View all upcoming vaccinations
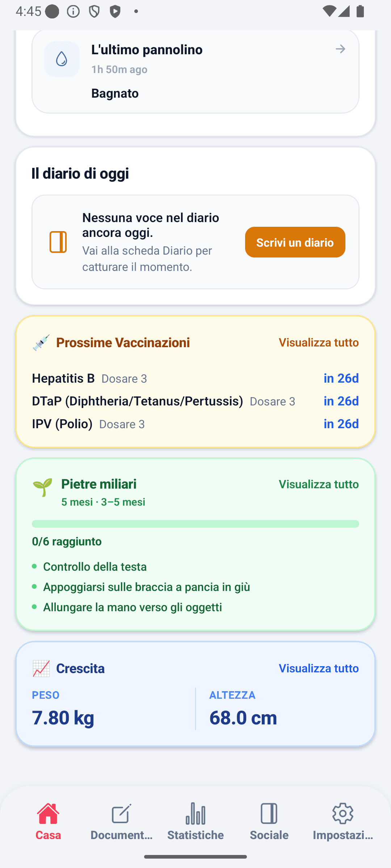 coord(319,342)
